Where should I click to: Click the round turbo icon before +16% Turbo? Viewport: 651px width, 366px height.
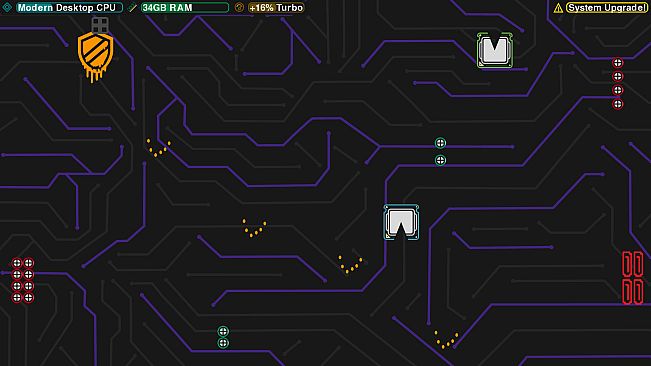pos(239,7)
